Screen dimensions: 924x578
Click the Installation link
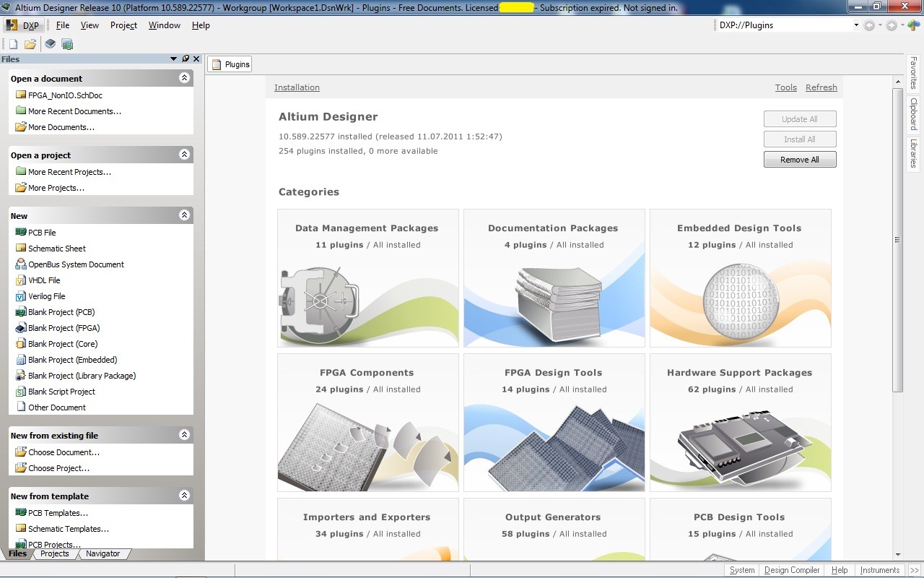point(297,87)
